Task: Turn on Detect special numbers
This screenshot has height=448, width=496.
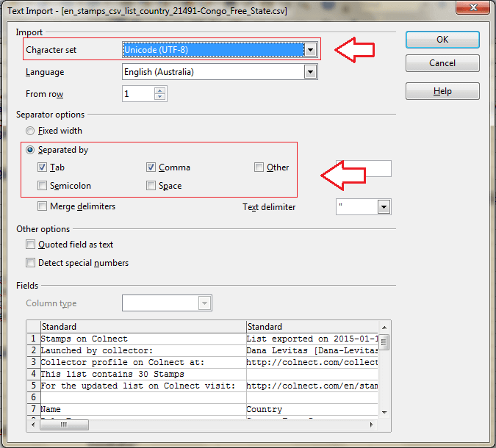Action: tap(31, 263)
